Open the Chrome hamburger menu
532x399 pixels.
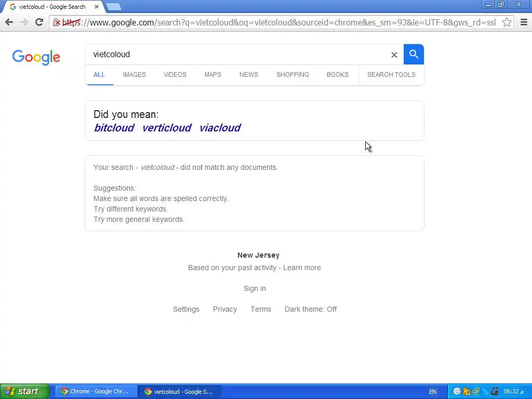[x=524, y=22]
